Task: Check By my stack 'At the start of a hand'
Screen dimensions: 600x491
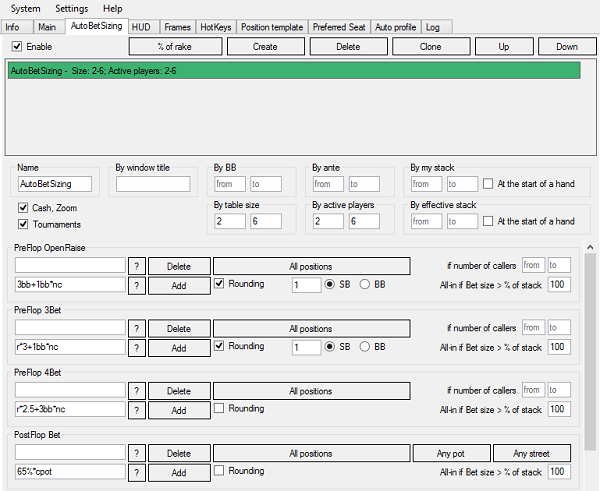Action: coord(488,184)
